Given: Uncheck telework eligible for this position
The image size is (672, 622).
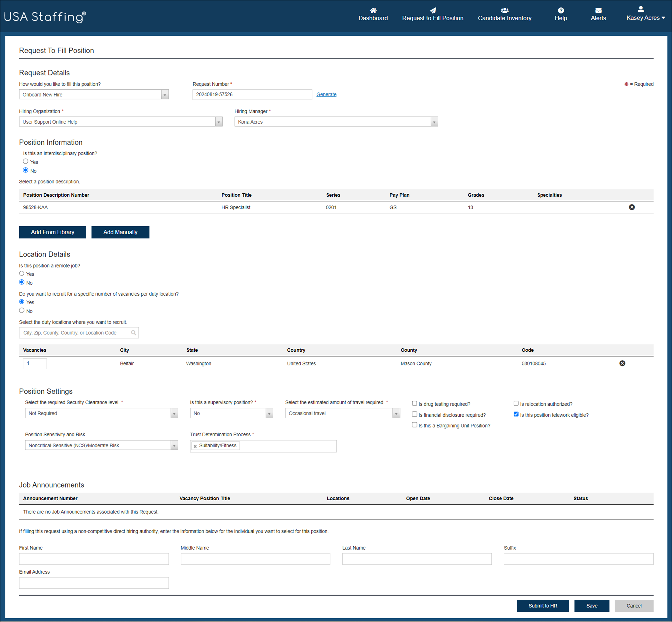Looking at the screenshot, I should pyautogui.click(x=516, y=414).
